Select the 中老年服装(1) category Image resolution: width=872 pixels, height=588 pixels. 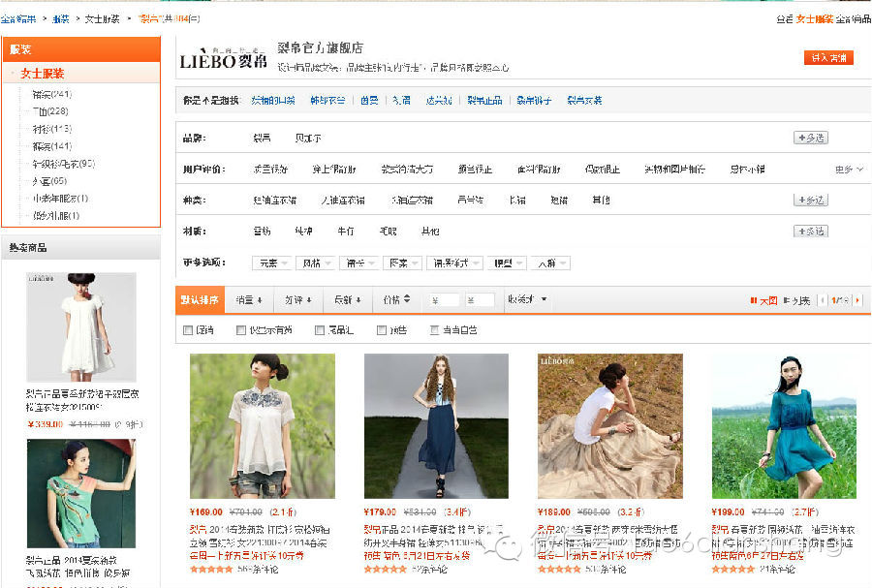click(60, 199)
